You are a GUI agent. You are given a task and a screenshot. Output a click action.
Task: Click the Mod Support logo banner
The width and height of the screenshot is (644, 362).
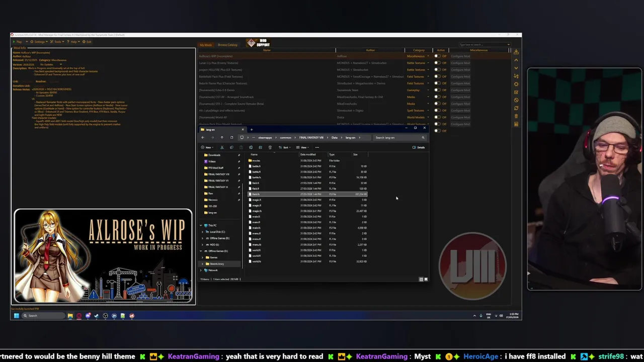coord(258,43)
